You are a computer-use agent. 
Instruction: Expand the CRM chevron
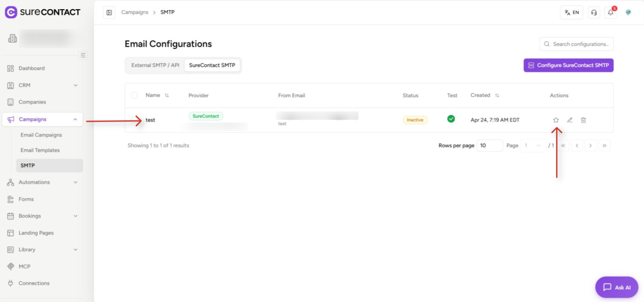(x=76, y=85)
